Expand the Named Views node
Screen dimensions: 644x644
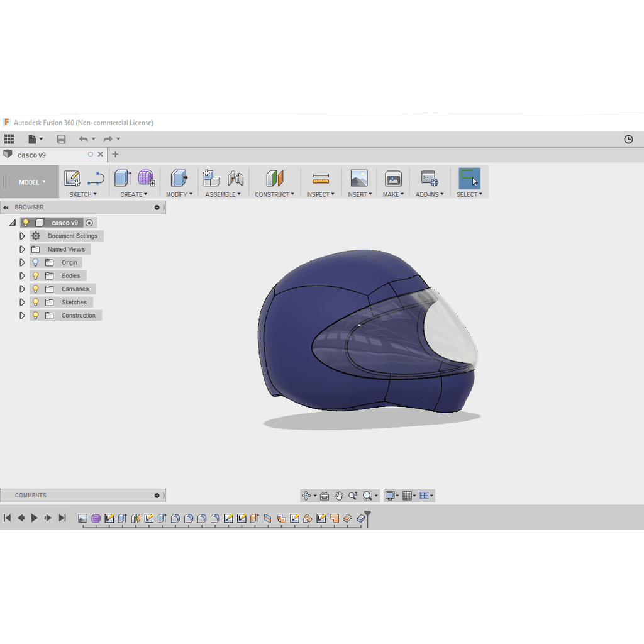click(22, 249)
